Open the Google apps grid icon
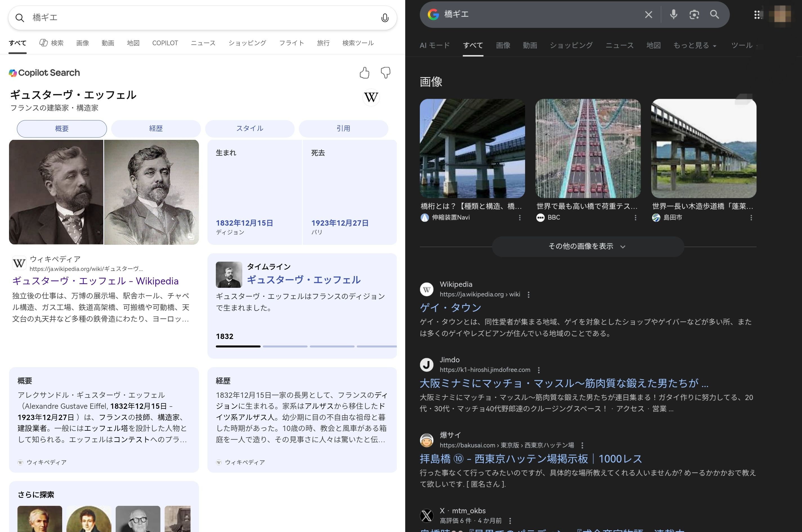 (x=757, y=15)
